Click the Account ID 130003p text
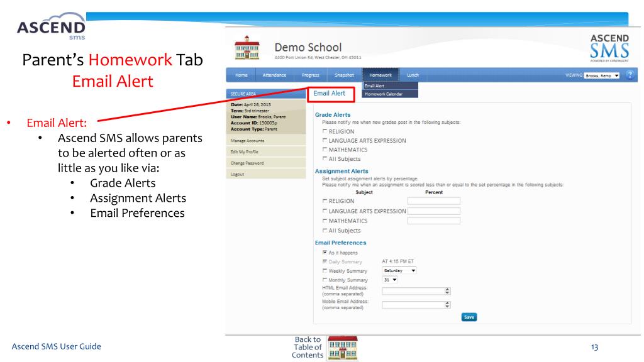The width and height of the screenshot is (644, 362). [254, 123]
